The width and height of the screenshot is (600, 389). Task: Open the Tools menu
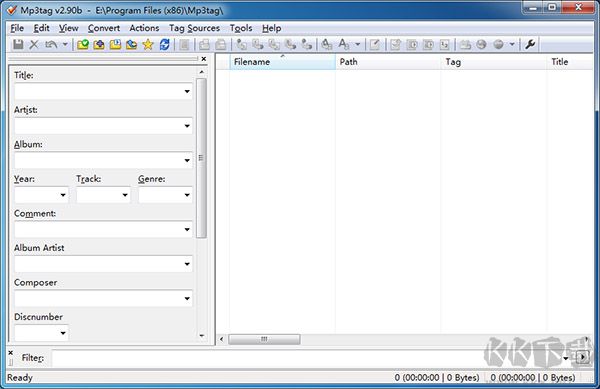coord(241,28)
